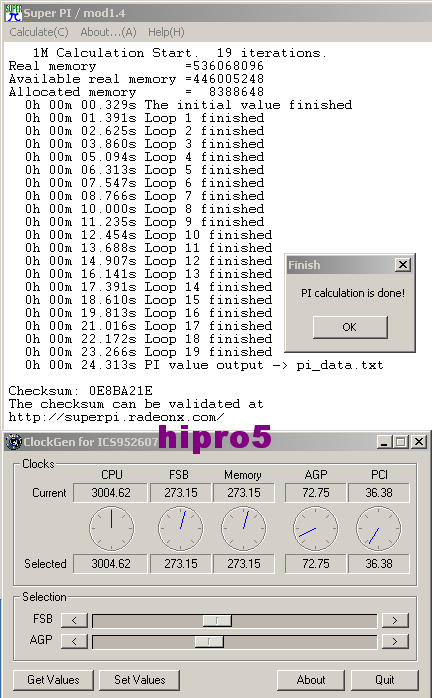Viewport: 432px width, 698px height.
Task: Click the ClockGen application icon in title bar
Action: point(14,442)
